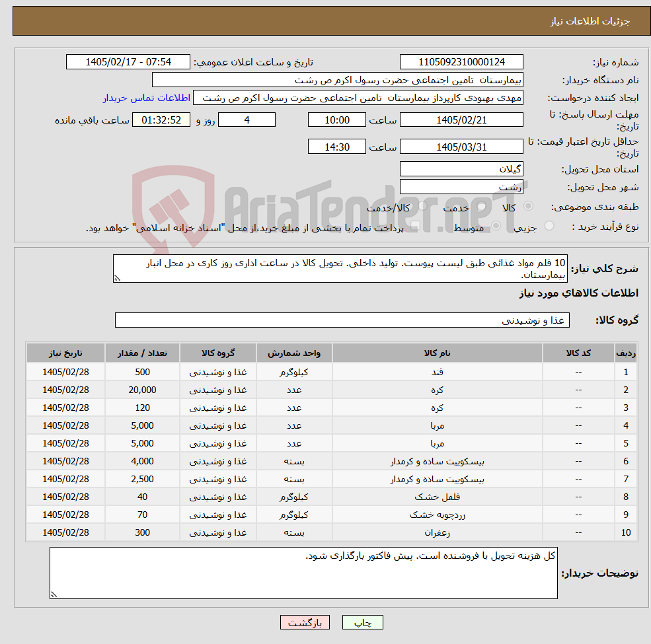Screen dimensions: 651x644
Task: Click the واحد شمارش column header
Action: (294, 353)
